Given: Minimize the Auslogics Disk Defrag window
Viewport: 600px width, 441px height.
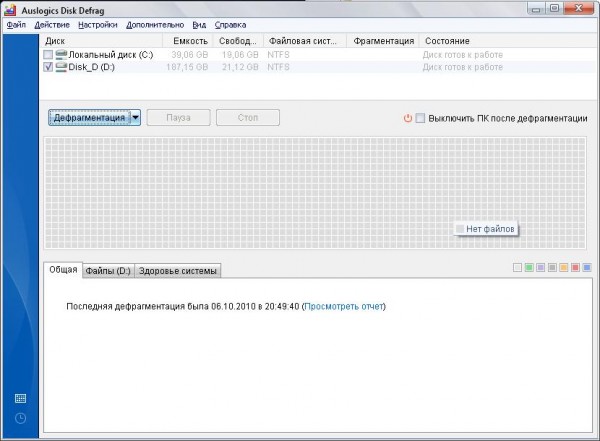Looking at the screenshot, I should click(536, 8).
